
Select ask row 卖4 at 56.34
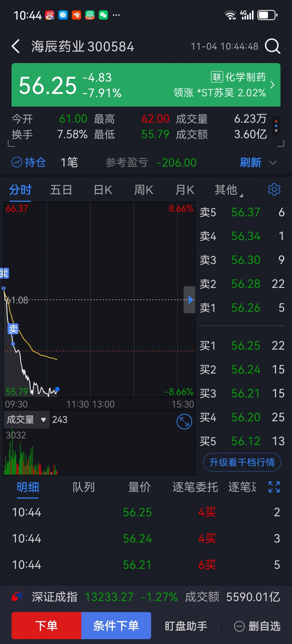tap(242, 236)
